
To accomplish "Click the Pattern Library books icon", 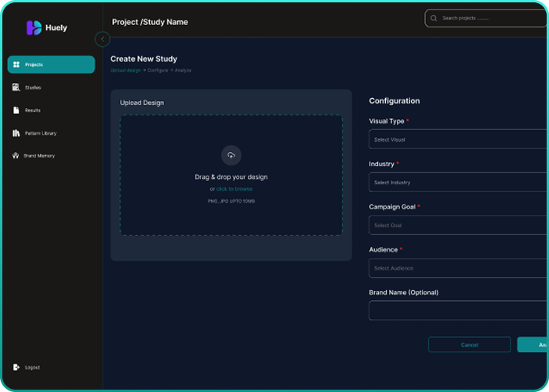I will [x=16, y=133].
